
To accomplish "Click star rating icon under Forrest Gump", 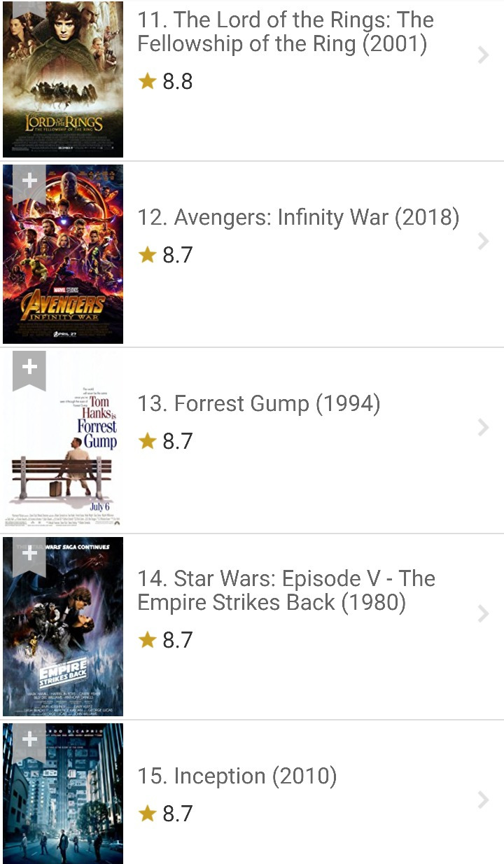I will click(147, 440).
